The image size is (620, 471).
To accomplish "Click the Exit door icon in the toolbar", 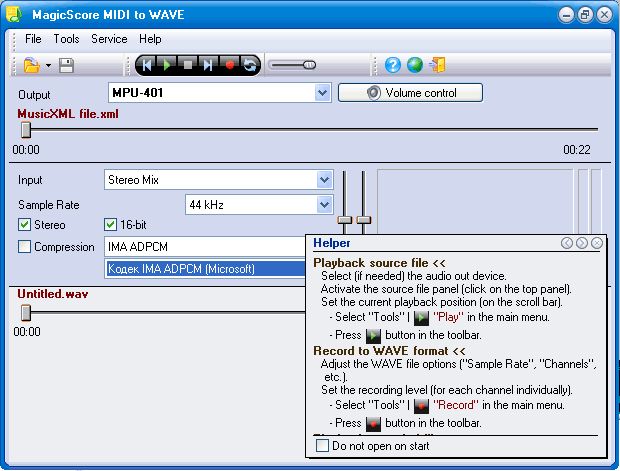I will pyautogui.click(x=438, y=66).
